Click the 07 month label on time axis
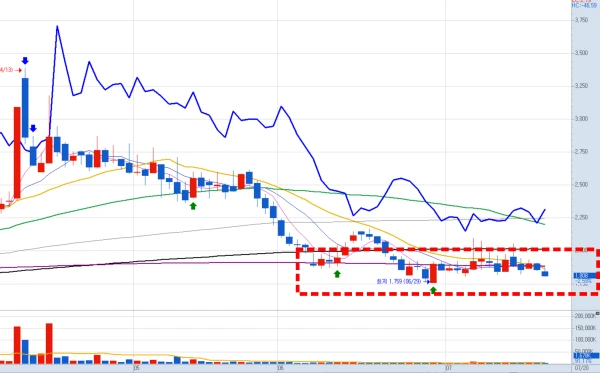This screenshot has height=373, width=600. [x=449, y=368]
